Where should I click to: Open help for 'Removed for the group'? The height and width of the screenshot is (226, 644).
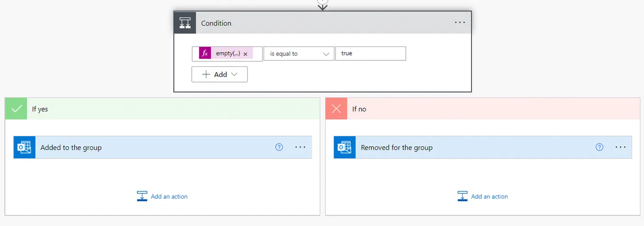[x=599, y=147]
